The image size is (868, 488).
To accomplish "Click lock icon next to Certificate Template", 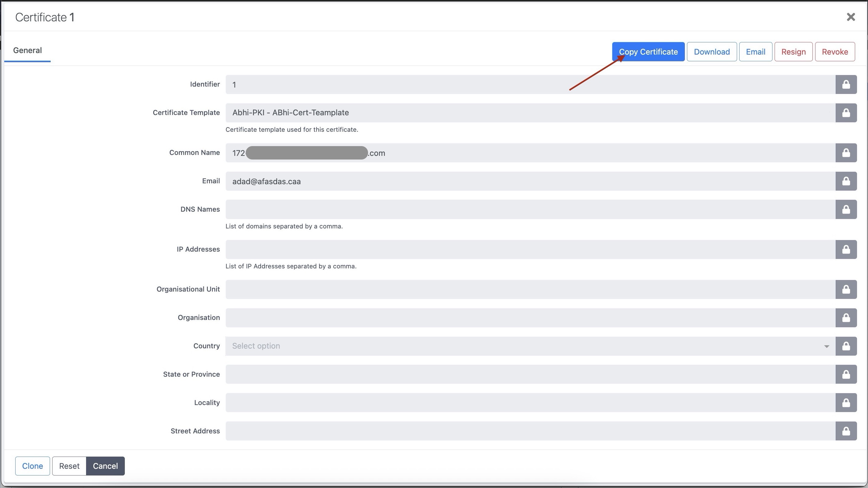I will [846, 113].
